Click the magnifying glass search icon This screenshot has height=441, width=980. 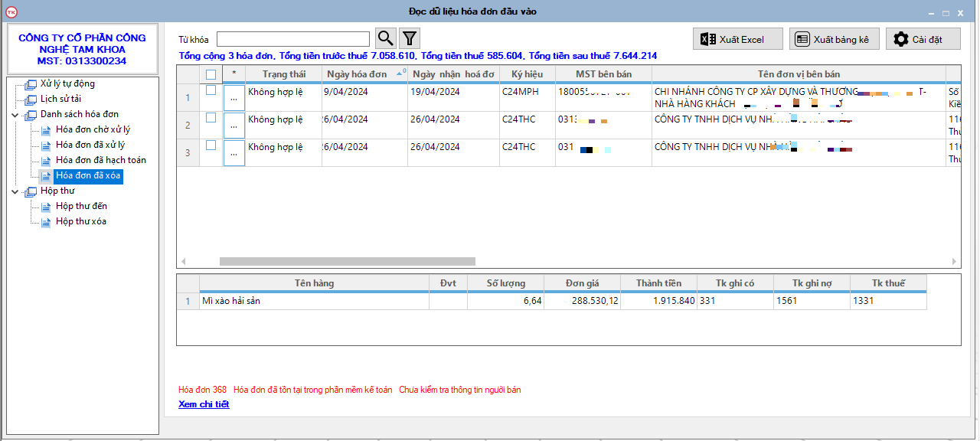pyautogui.click(x=385, y=38)
